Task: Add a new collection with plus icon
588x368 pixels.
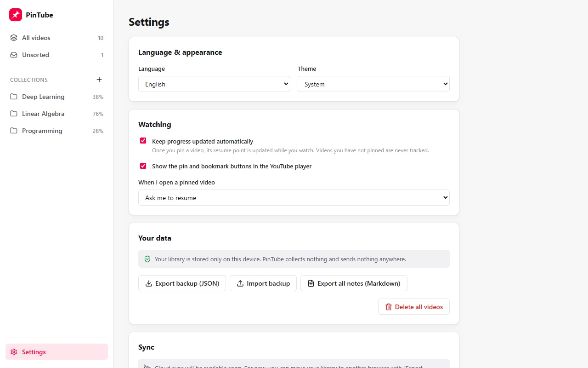Action: coord(99,80)
